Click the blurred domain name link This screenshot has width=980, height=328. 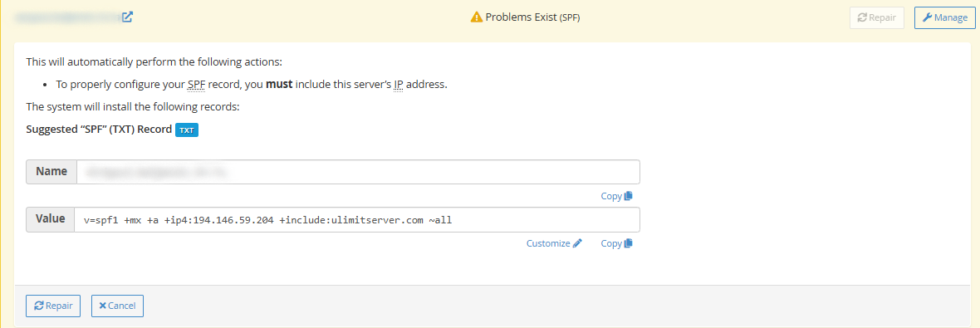click(x=67, y=17)
